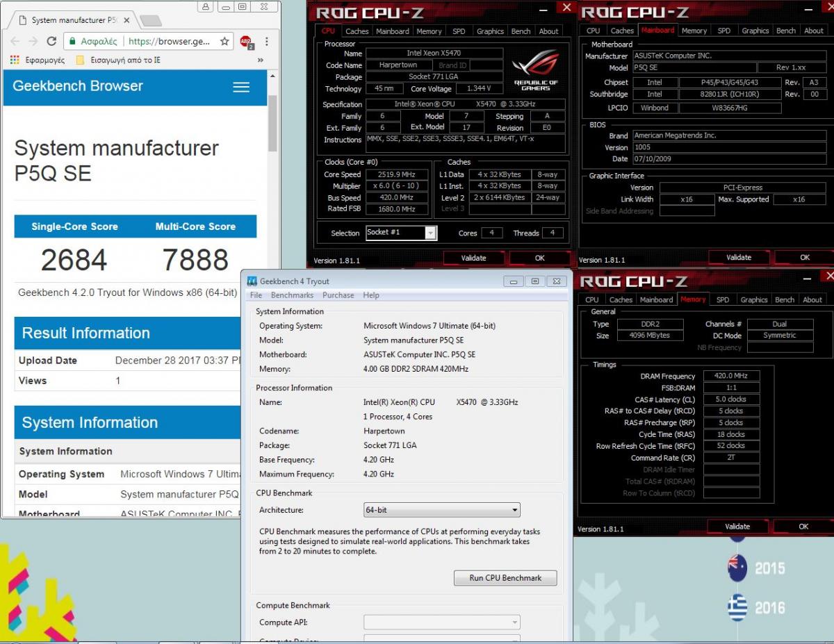Click Mainboard Model field P5Q SE
Screen dimensions: 834x644
[x=693, y=67]
